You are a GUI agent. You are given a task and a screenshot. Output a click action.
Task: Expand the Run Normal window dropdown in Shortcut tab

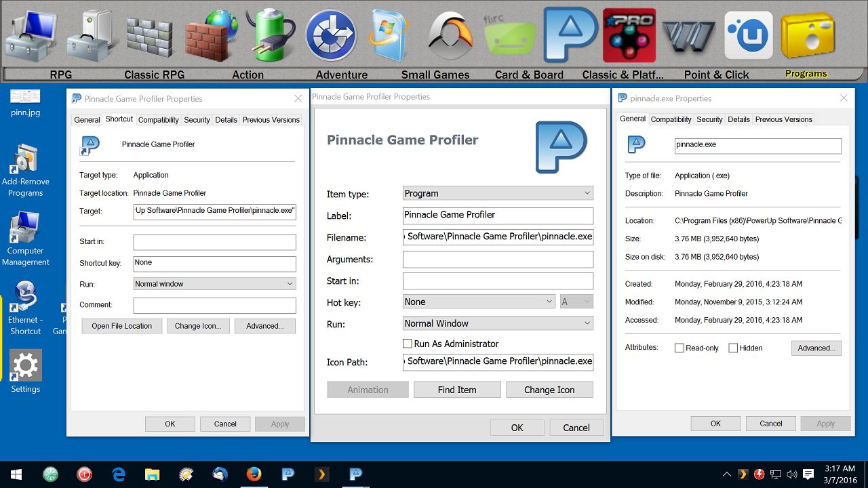[214, 284]
